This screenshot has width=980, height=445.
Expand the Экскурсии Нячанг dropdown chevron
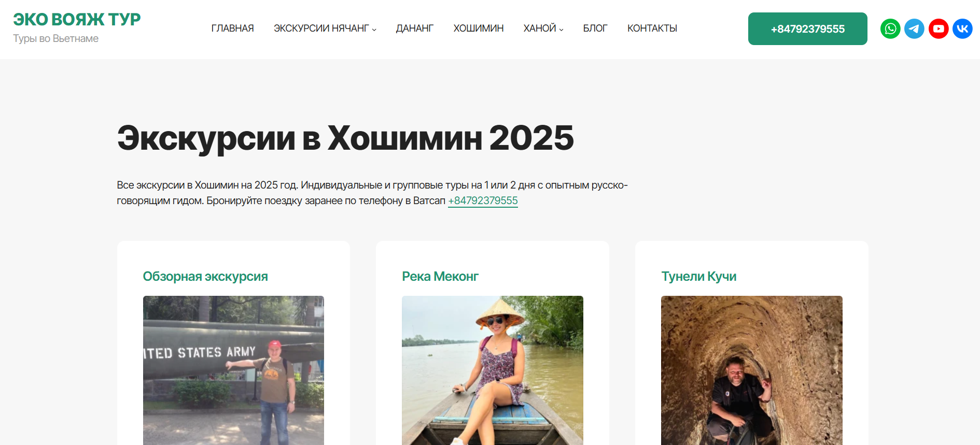tap(374, 30)
